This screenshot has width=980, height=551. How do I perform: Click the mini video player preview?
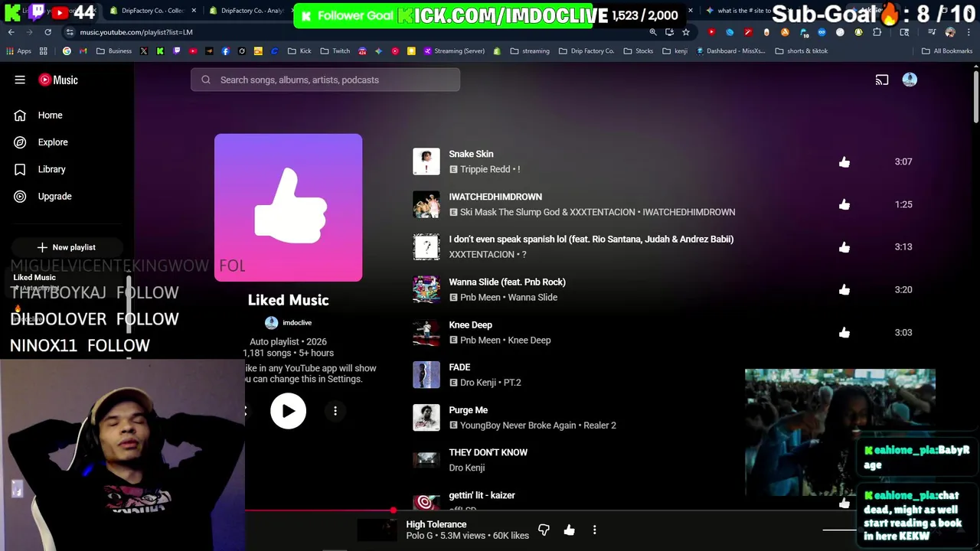click(x=840, y=432)
